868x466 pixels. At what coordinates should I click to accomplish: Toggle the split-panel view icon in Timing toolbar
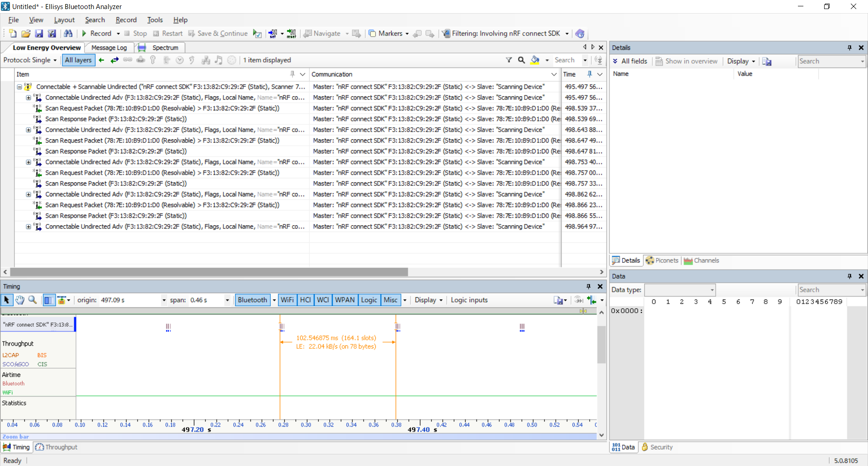pyautogui.click(x=48, y=300)
